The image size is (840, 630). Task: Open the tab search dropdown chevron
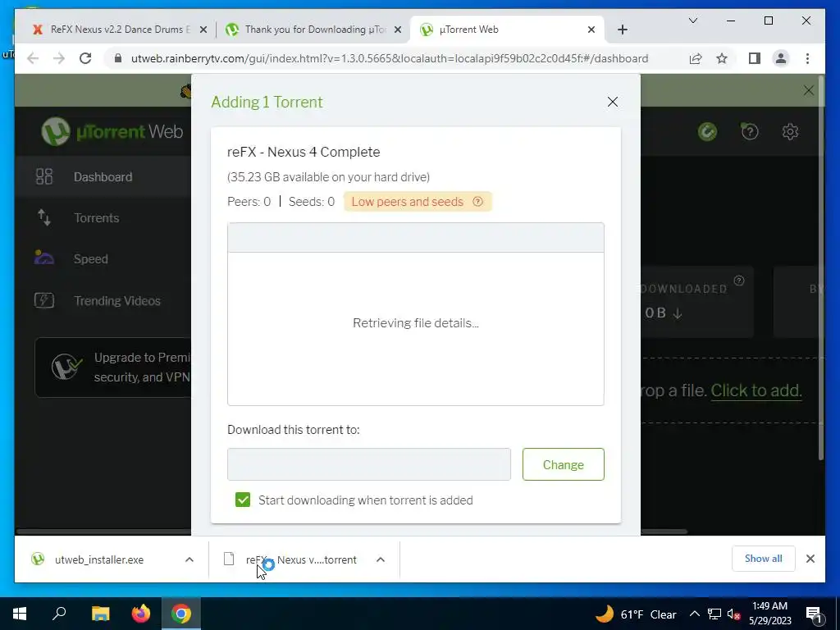click(x=692, y=21)
